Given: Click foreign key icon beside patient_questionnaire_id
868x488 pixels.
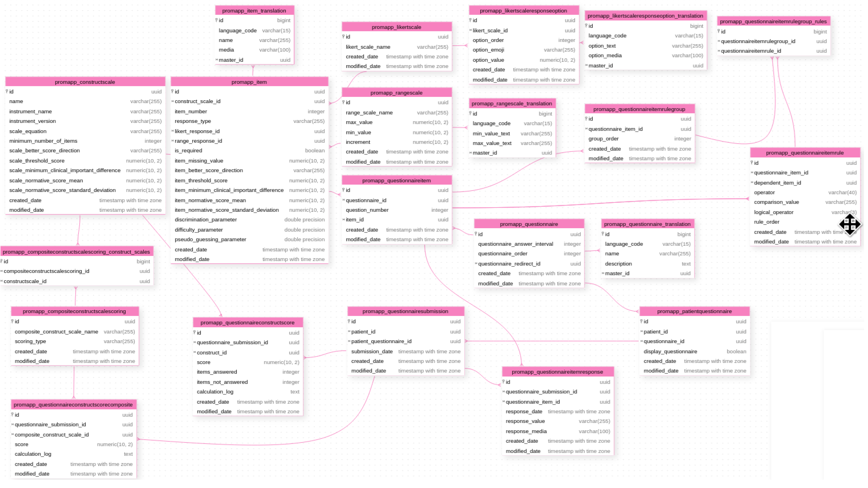Looking at the screenshot, I should pos(349,342).
